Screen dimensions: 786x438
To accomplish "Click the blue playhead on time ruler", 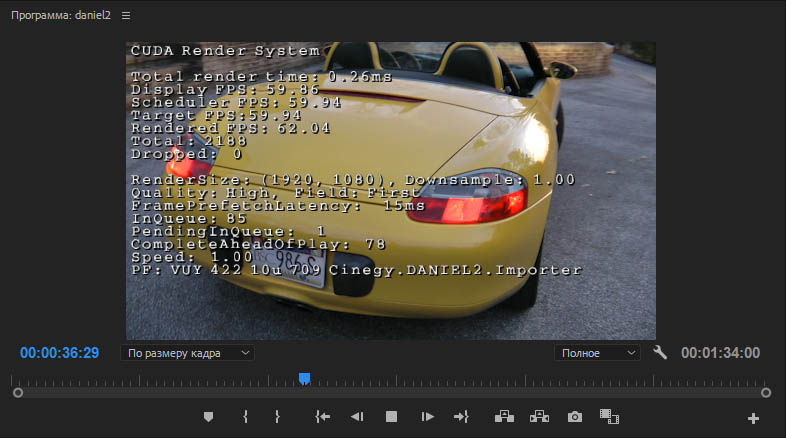I will click(304, 379).
